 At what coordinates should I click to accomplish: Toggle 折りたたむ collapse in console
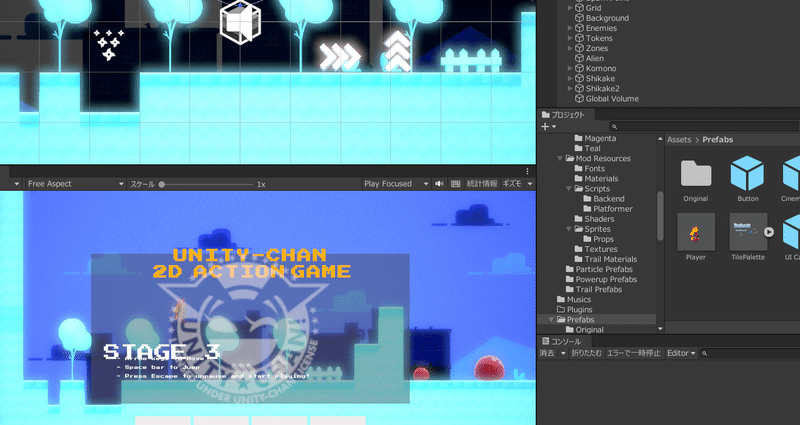(587, 353)
